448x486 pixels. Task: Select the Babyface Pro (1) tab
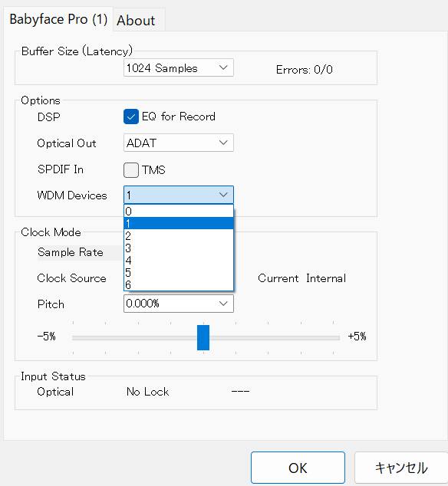[58, 19]
